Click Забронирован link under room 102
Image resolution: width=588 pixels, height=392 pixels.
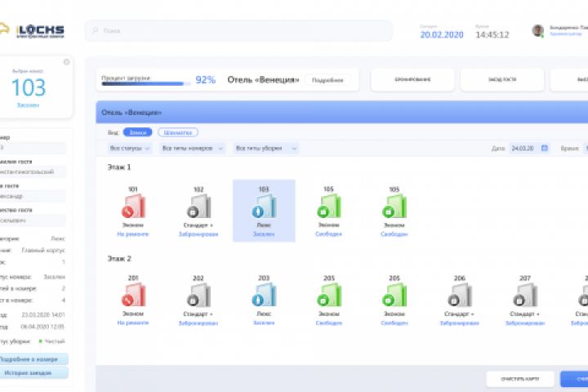tap(198, 234)
